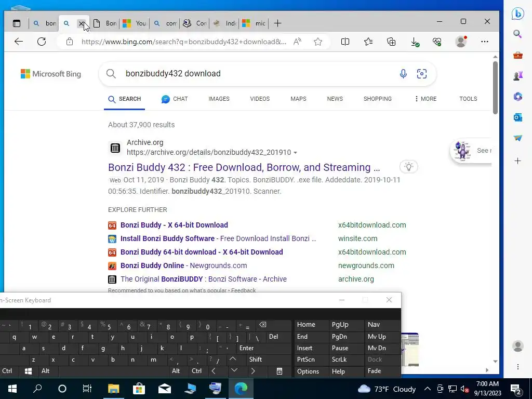
Task: Select the MAPS search tab
Action: coord(298,99)
